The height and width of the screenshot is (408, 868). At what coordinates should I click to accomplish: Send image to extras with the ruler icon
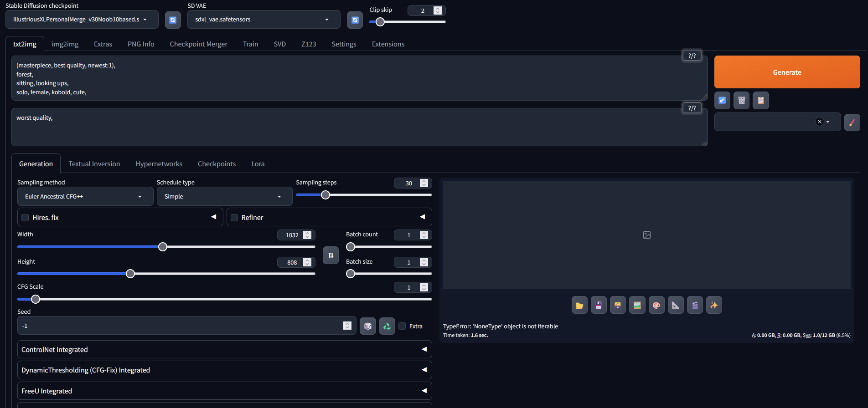[676, 305]
